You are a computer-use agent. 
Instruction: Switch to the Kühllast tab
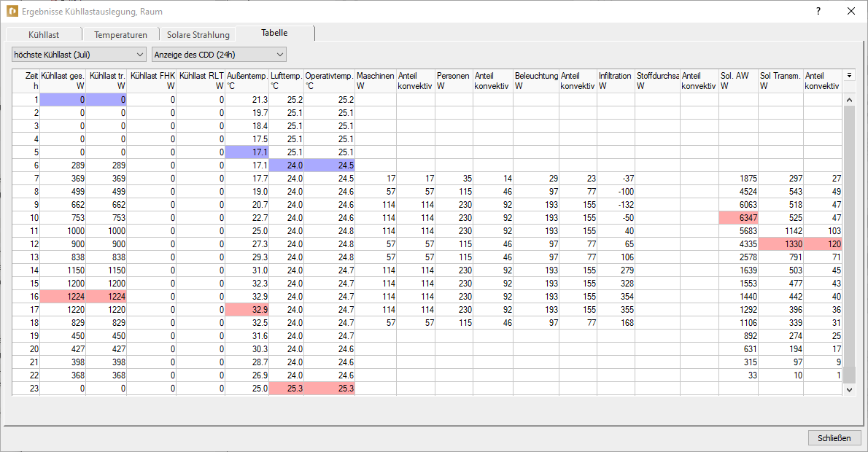point(44,34)
